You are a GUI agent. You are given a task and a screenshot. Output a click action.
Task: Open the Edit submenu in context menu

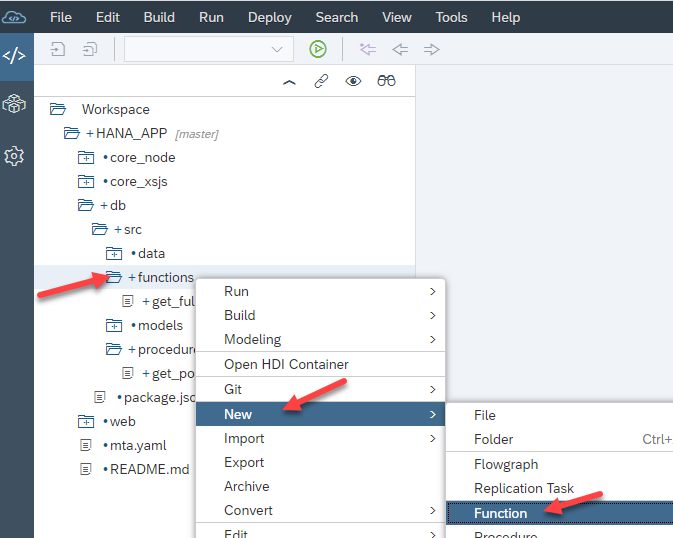point(320,532)
